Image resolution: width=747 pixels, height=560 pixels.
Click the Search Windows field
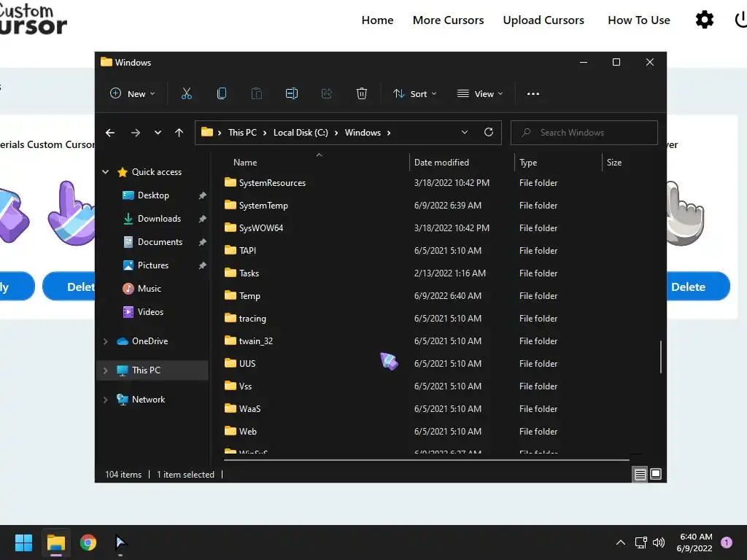point(584,133)
